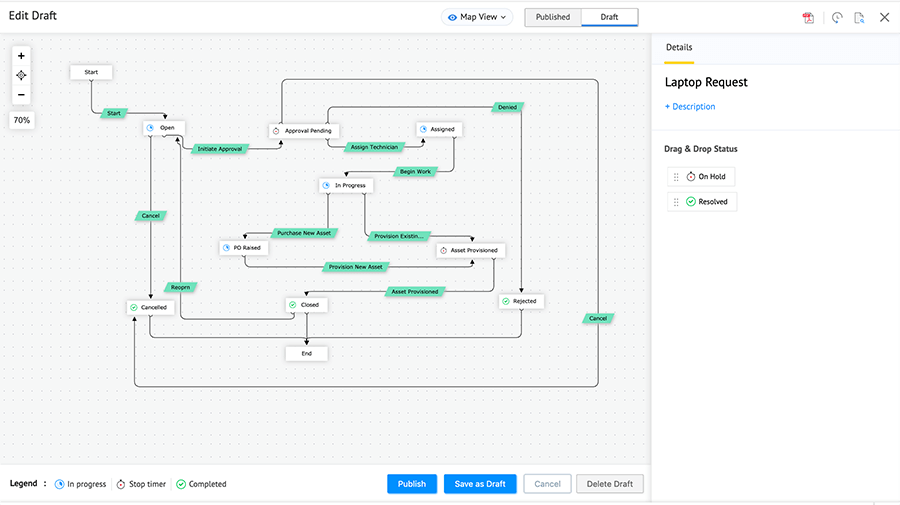Zoom out of the workflow canvas
Viewport: 900px width, 505px height.
coord(21,95)
